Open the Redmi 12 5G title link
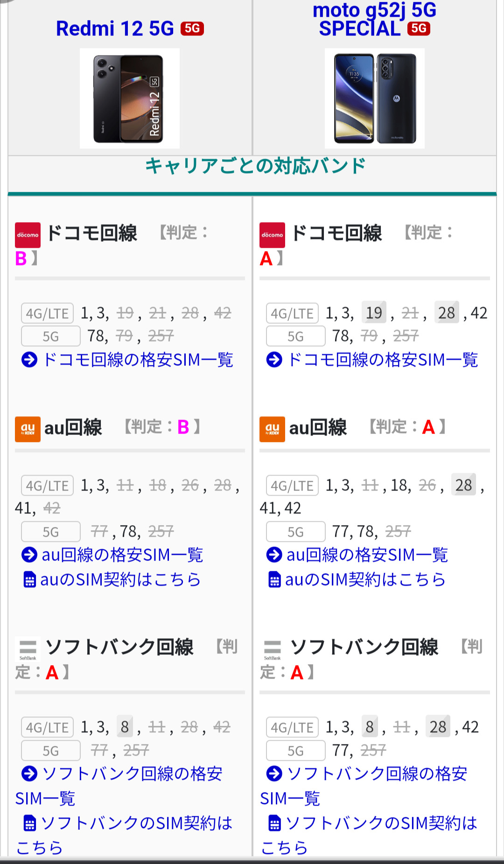 [x=115, y=28]
